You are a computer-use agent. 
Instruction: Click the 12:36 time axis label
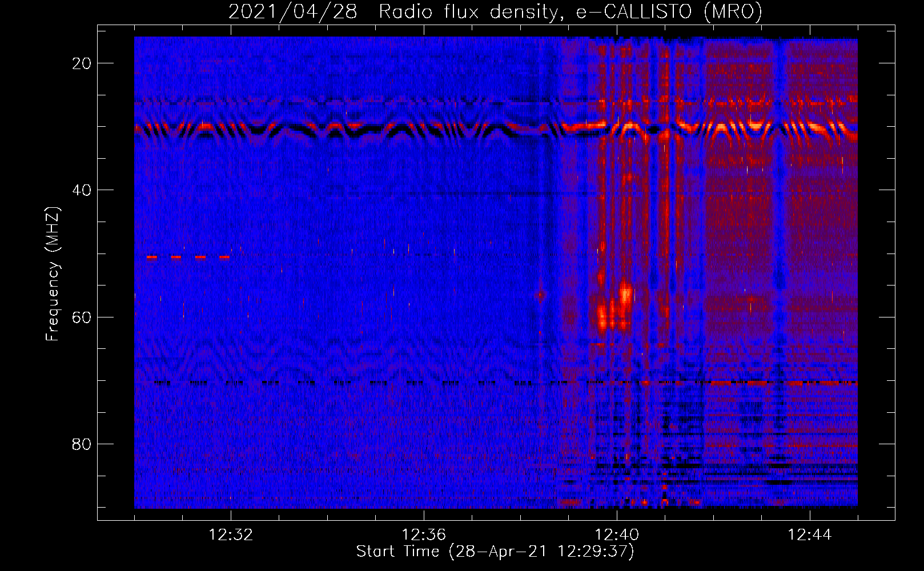424,535
